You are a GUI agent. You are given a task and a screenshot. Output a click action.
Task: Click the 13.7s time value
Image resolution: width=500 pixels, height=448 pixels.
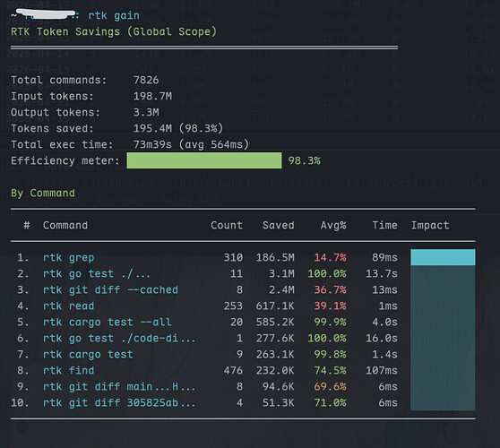click(x=382, y=273)
